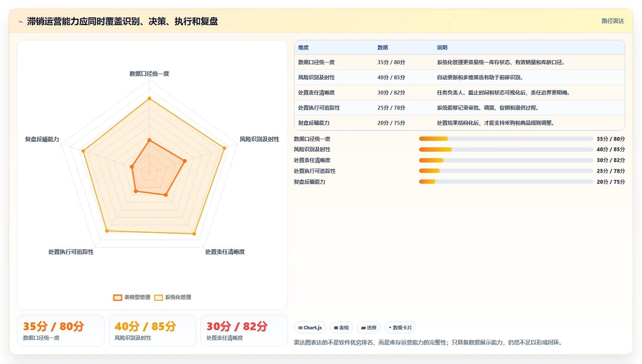Click 20分 / 75分 value beside progress bar

611,182
